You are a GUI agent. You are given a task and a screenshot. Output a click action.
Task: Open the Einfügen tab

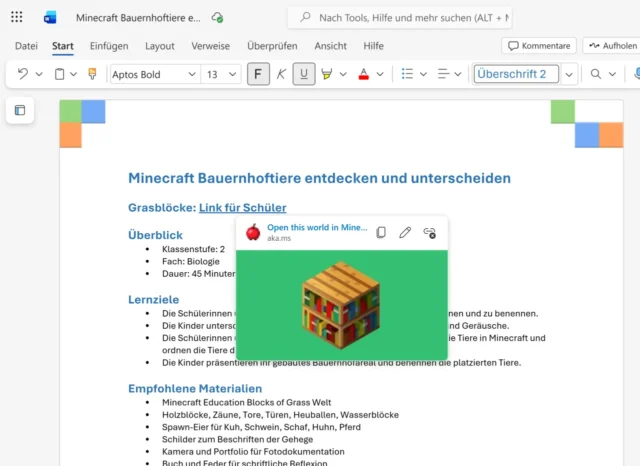point(109,46)
